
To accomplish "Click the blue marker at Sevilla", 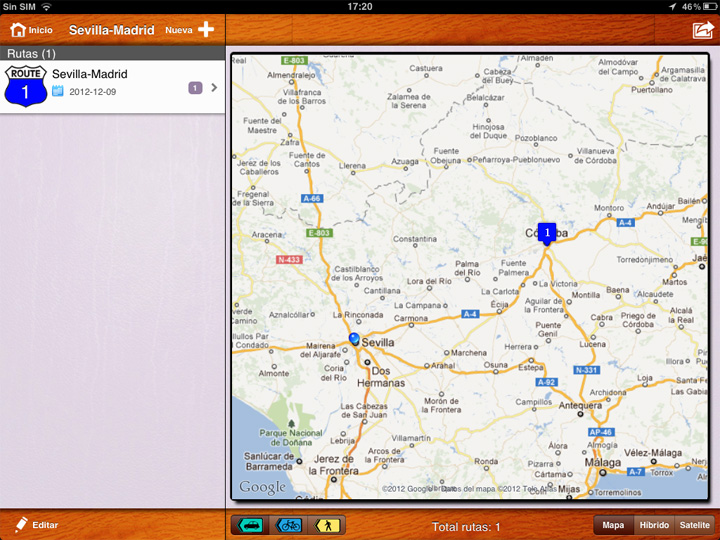I will tap(354, 339).
